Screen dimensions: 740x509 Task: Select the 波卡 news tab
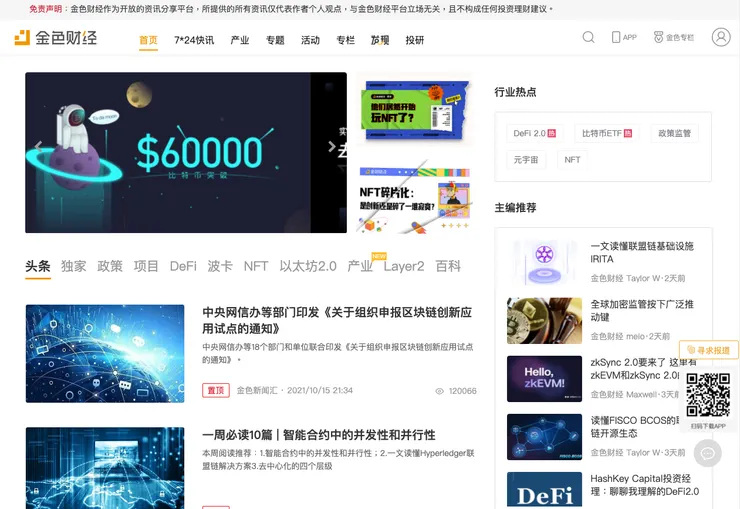click(x=220, y=266)
